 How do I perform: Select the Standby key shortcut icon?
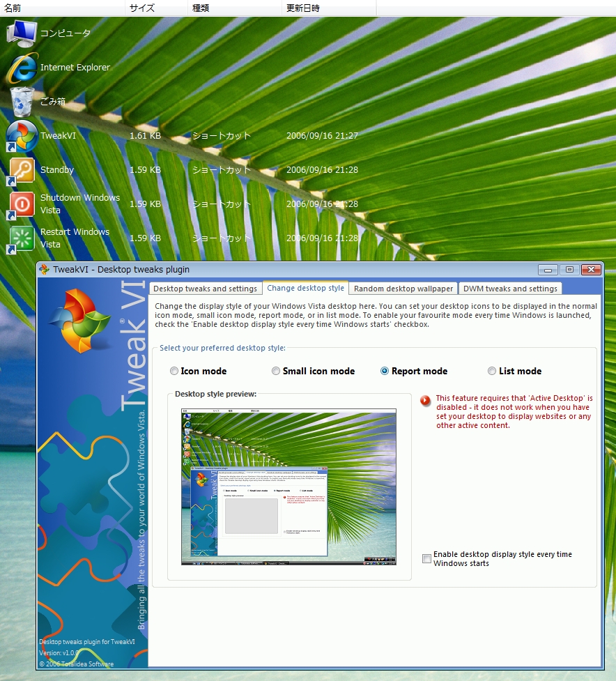click(22, 170)
